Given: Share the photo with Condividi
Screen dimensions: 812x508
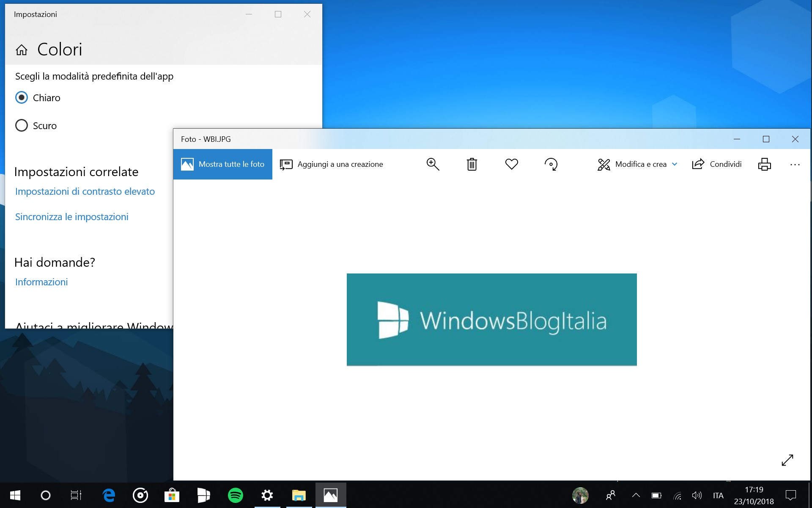Looking at the screenshot, I should click(x=717, y=164).
